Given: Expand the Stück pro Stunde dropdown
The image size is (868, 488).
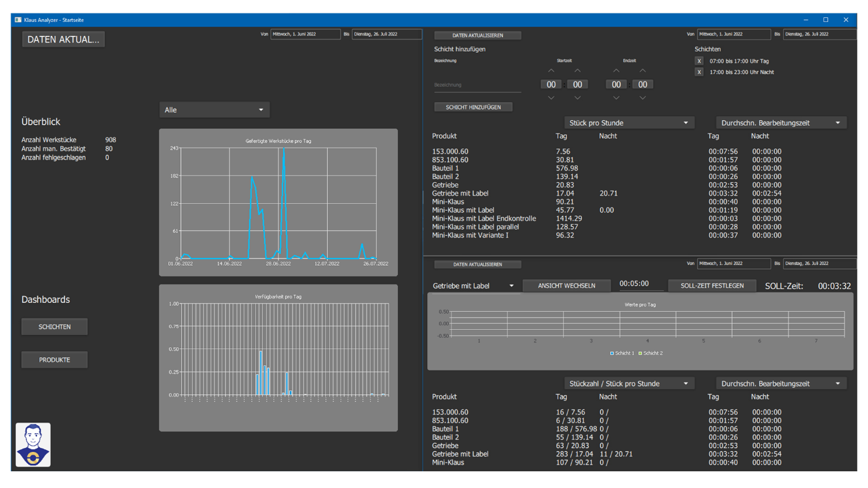Looking at the screenshot, I should [628, 123].
